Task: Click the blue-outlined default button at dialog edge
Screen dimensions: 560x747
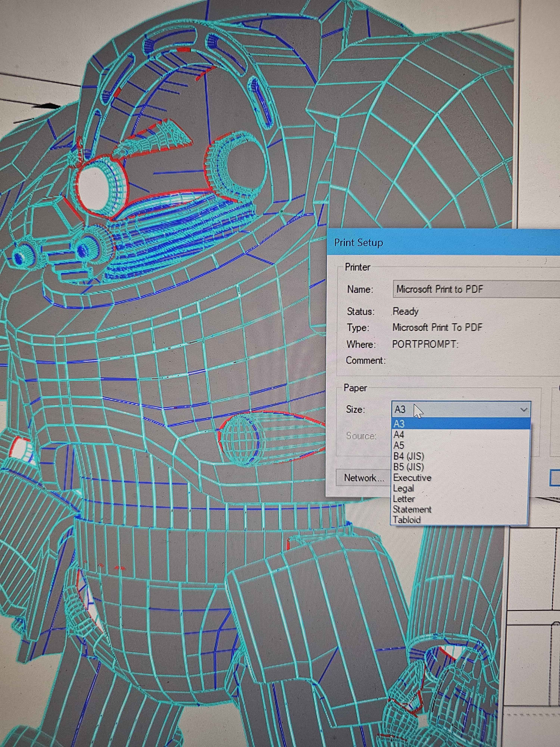Action: pos(555,478)
